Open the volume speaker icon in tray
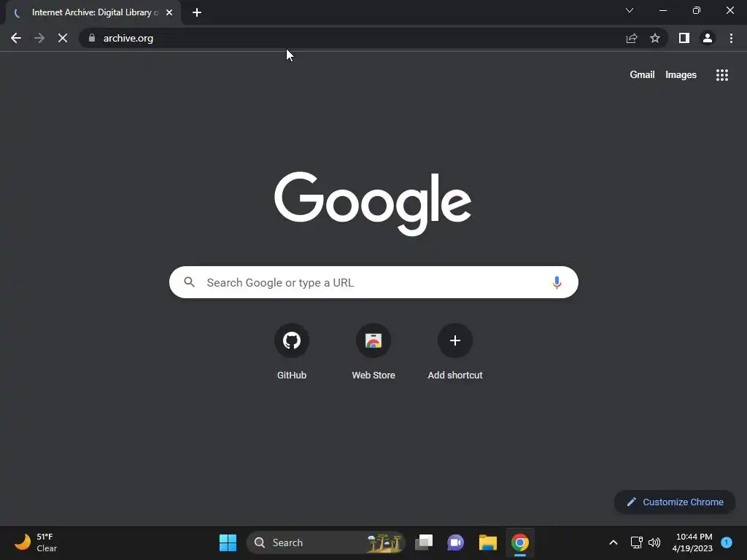Image resolution: width=747 pixels, height=560 pixels. pyautogui.click(x=654, y=542)
